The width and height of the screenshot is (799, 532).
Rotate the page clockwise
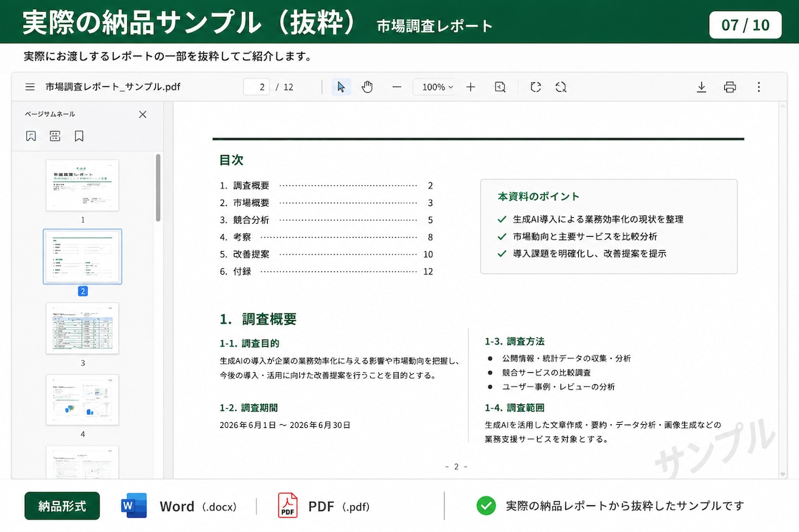click(x=536, y=87)
